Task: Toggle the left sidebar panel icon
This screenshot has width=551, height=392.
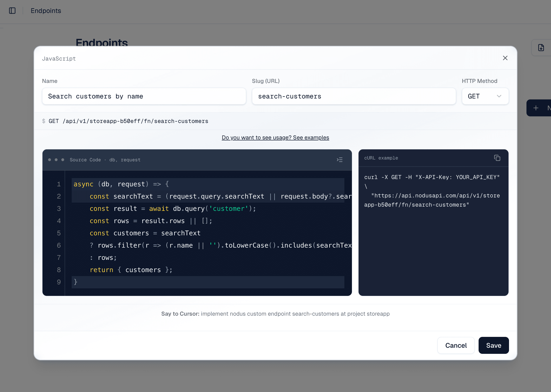Action: click(13, 11)
